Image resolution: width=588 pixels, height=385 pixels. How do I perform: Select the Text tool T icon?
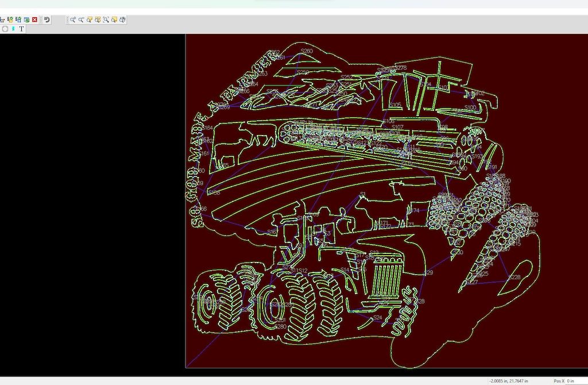[x=22, y=29]
